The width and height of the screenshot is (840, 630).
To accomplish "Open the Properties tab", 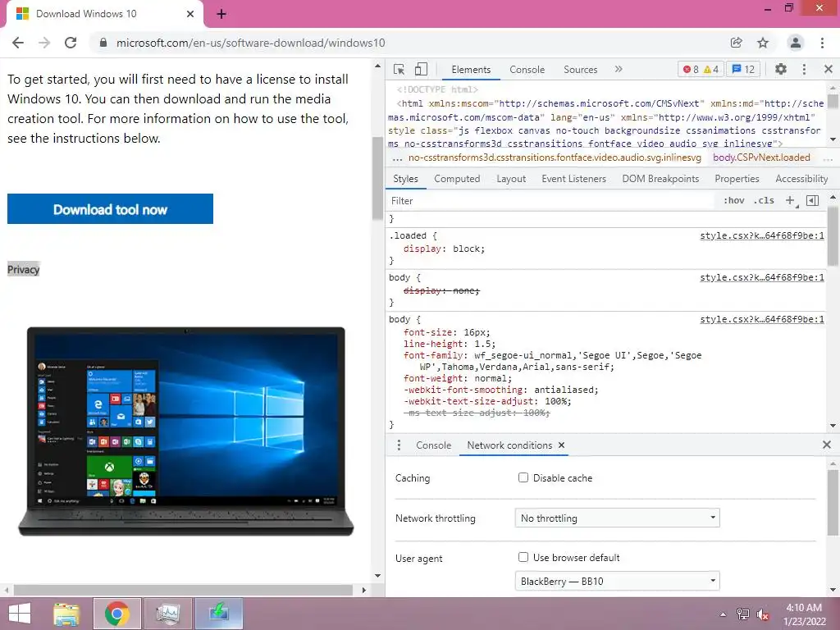I will point(737,178).
